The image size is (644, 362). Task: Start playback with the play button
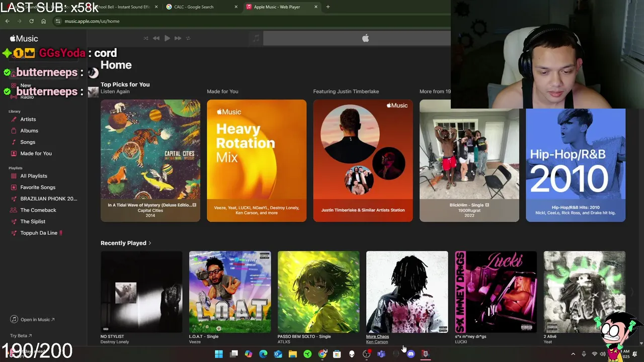pyautogui.click(x=167, y=38)
